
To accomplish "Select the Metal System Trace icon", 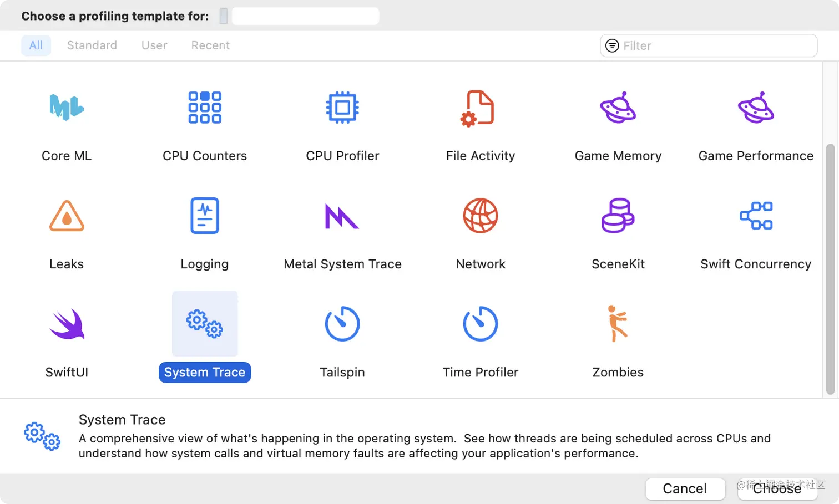I will click(x=342, y=216).
